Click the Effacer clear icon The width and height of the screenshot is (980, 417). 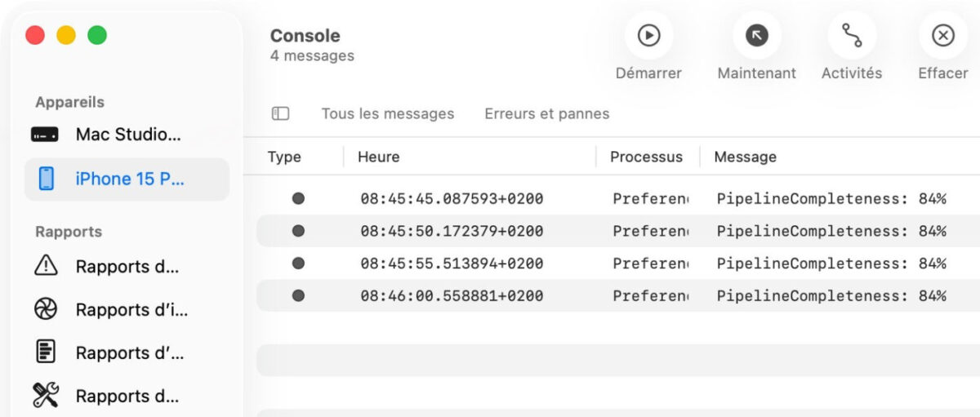[943, 36]
